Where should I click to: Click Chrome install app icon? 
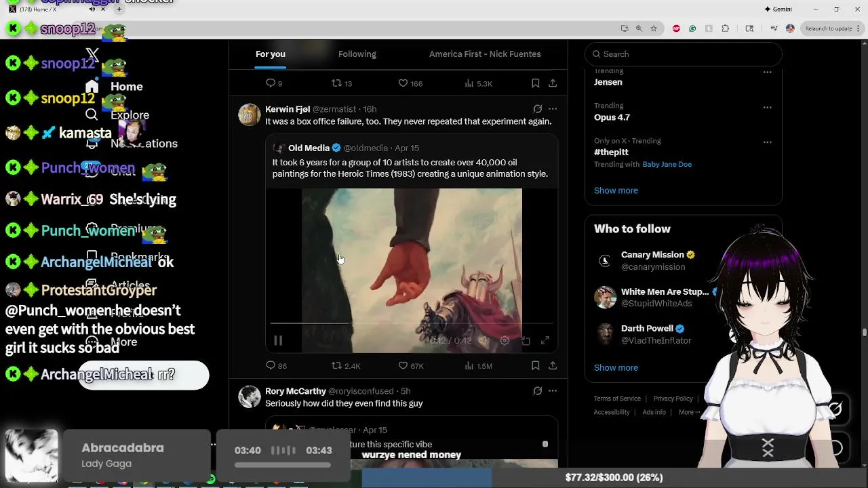pyautogui.click(x=625, y=28)
